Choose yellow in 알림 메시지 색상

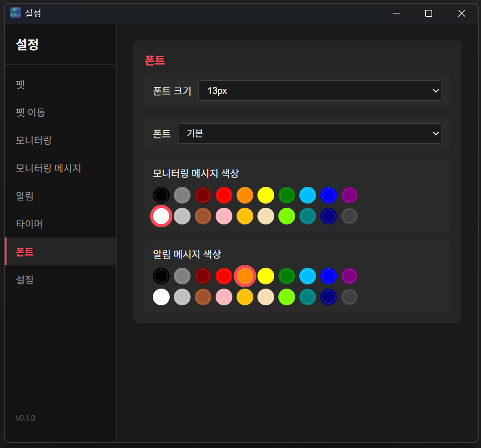(266, 276)
